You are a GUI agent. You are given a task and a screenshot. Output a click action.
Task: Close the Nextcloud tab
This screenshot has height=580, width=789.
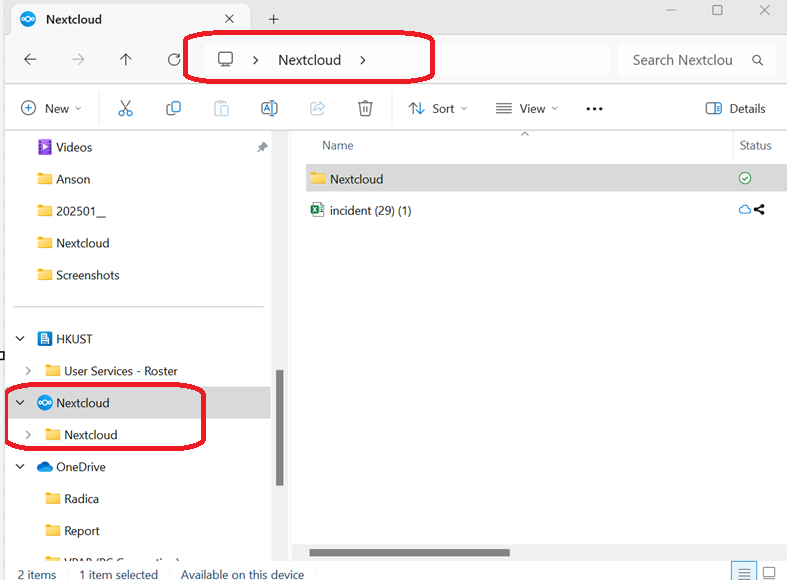[x=229, y=19]
